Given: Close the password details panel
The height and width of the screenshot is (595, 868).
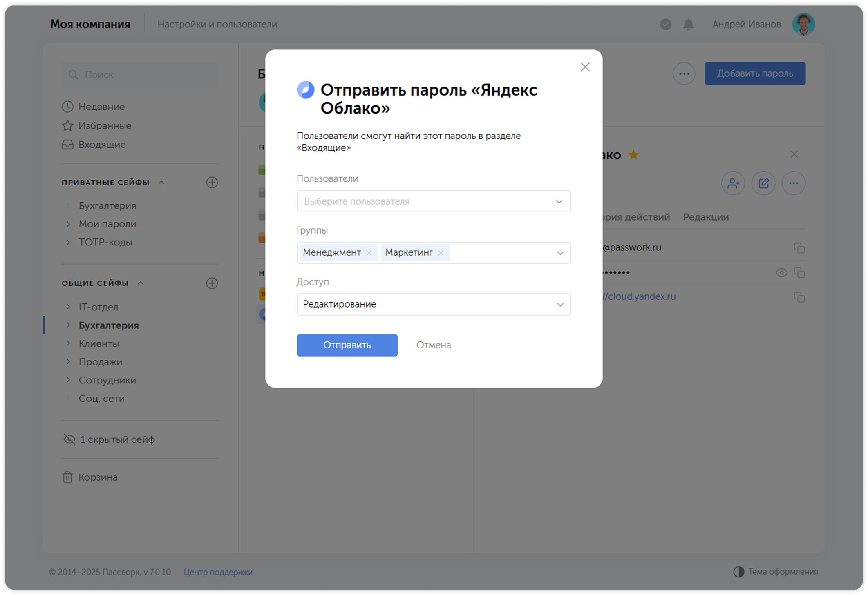Looking at the screenshot, I should pos(794,154).
